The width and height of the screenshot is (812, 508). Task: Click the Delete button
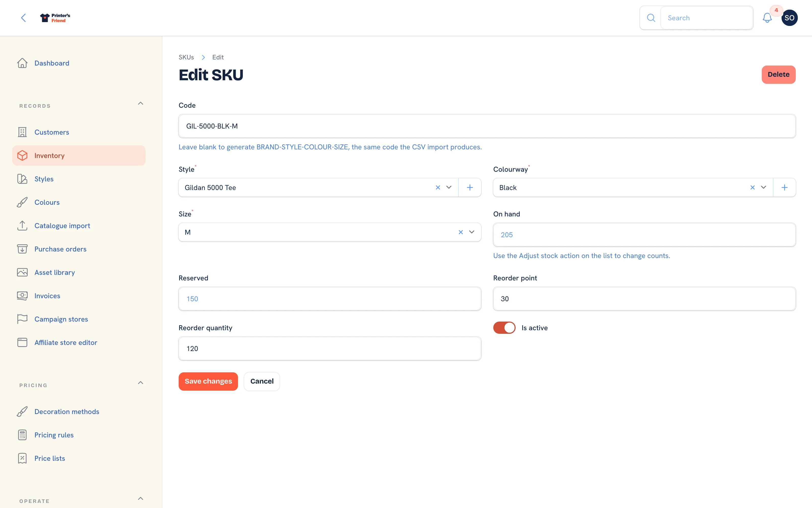[x=779, y=75]
